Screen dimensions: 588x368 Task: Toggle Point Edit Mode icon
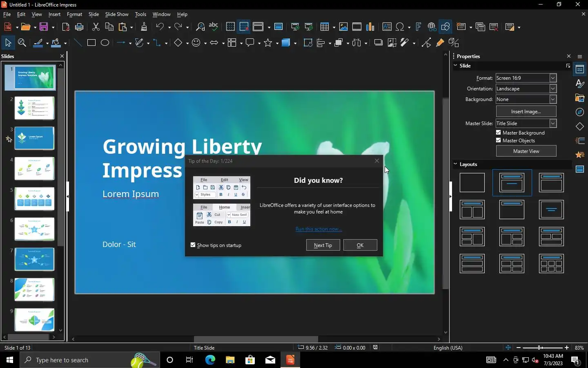pos(426,43)
